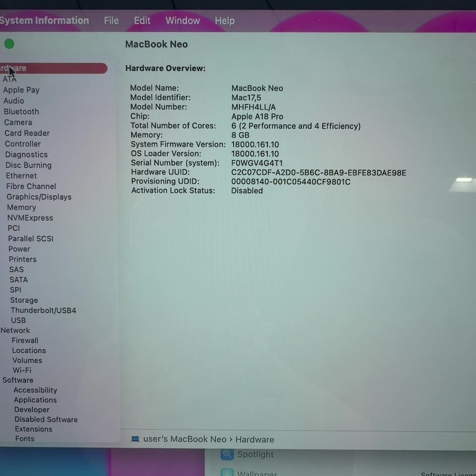Click Hardware in the bottom path bar
Viewport: 476px width, 476px height.
(255, 440)
